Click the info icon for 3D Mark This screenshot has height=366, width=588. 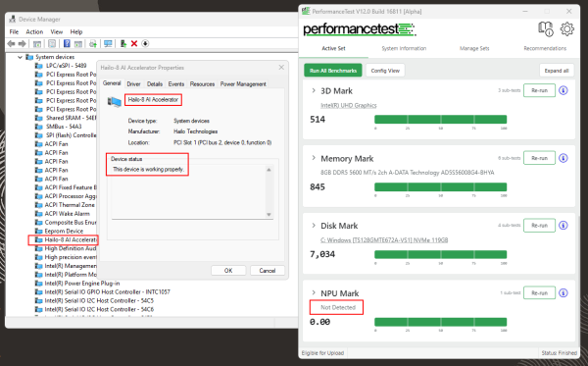click(563, 90)
